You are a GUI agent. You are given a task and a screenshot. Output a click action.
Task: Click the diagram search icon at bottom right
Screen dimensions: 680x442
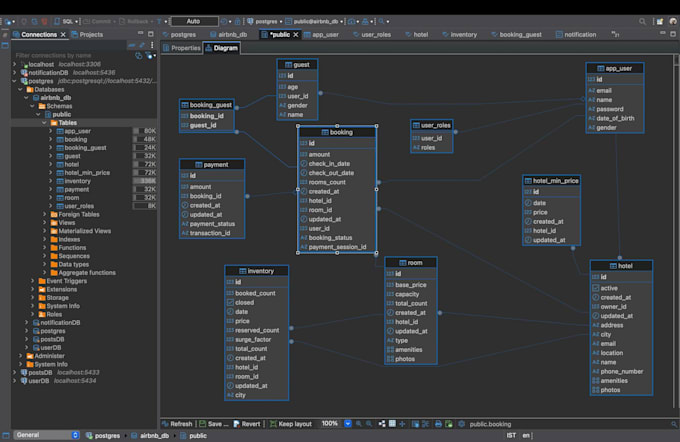click(x=674, y=424)
